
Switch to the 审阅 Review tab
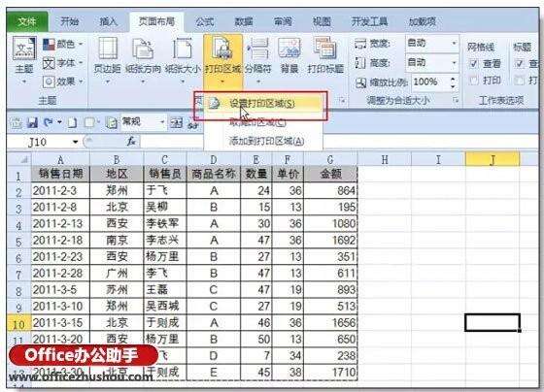coord(283,22)
